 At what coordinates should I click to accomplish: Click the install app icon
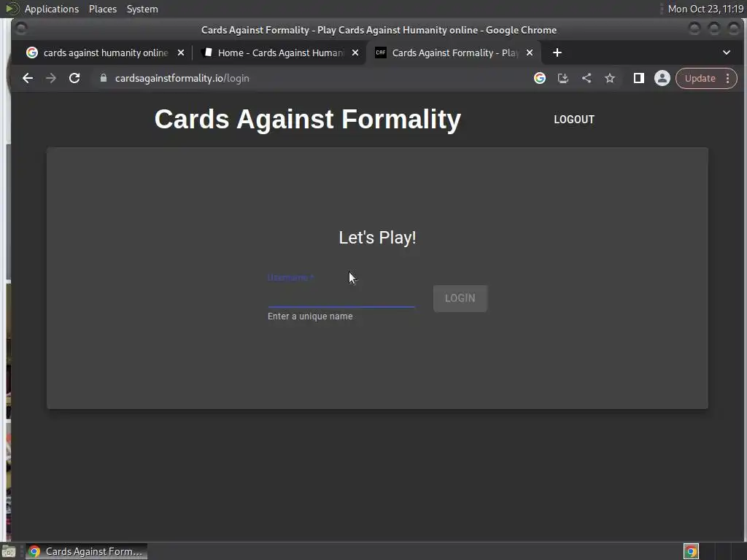(563, 78)
